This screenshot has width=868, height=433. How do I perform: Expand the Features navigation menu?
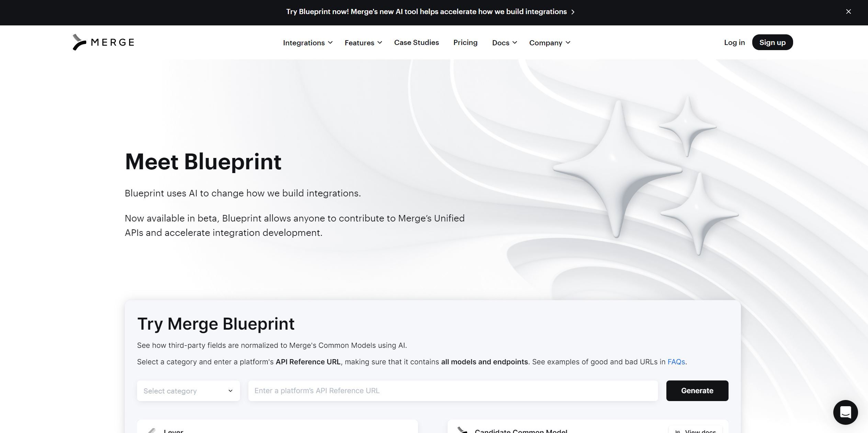point(363,42)
